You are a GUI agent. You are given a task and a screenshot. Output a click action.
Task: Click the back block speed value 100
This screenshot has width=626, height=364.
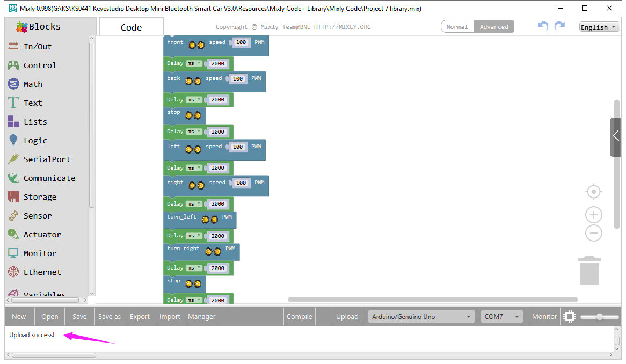coord(238,78)
